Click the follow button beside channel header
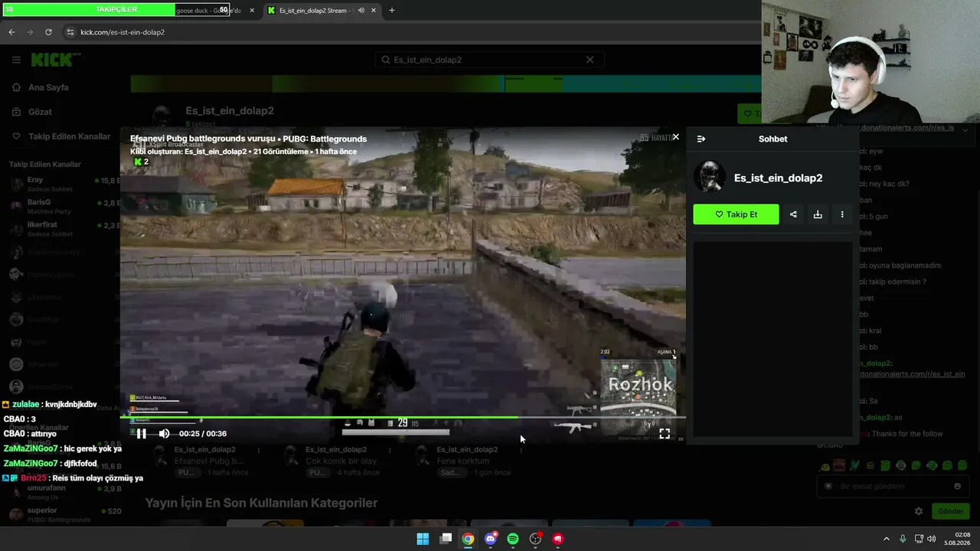The image size is (980, 551). click(x=750, y=114)
